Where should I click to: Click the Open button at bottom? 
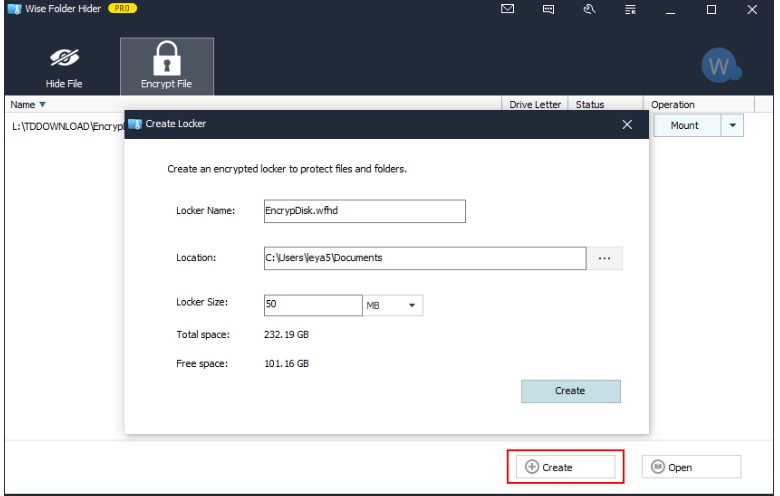[691, 467]
